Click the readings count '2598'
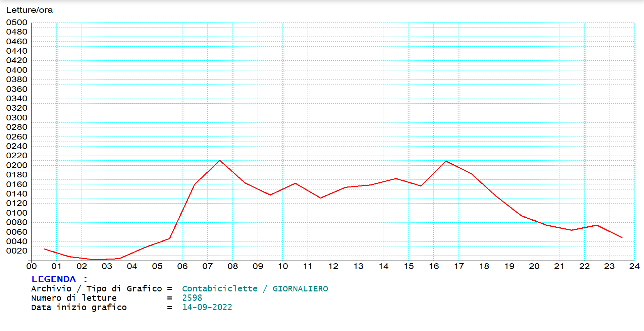 192,298
